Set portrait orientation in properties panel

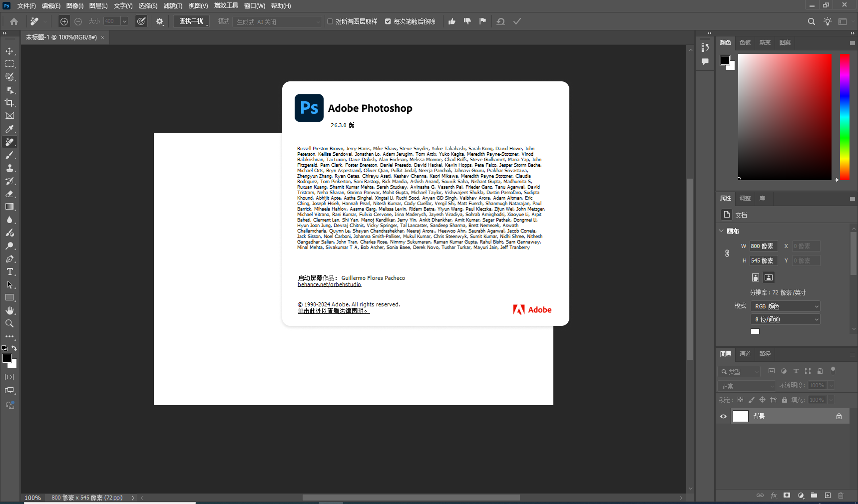coord(756,277)
